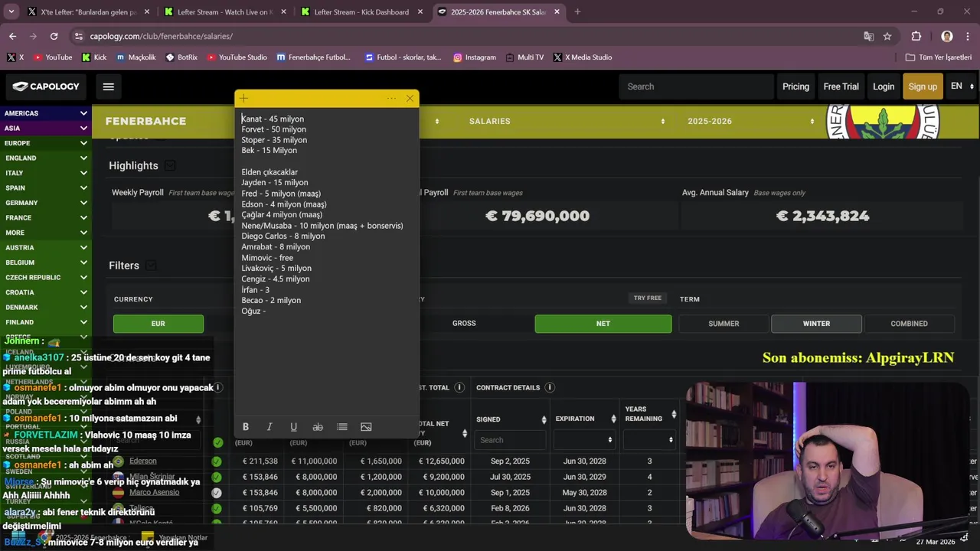This screenshot has height=551, width=980.
Task: Toggle the Highlights section checkbox
Action: coord(170,166)
